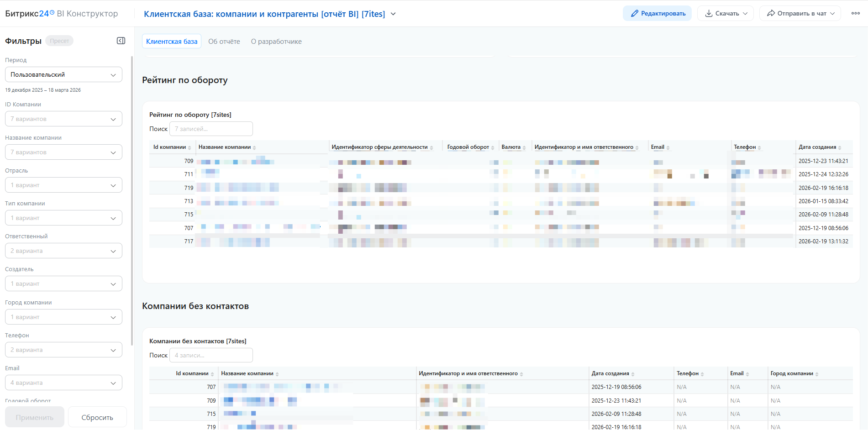Image resolution: width=868 pixels, height=430 pixels.
Task: Click the pencil Редактировать button
Action: coord(657,13)
